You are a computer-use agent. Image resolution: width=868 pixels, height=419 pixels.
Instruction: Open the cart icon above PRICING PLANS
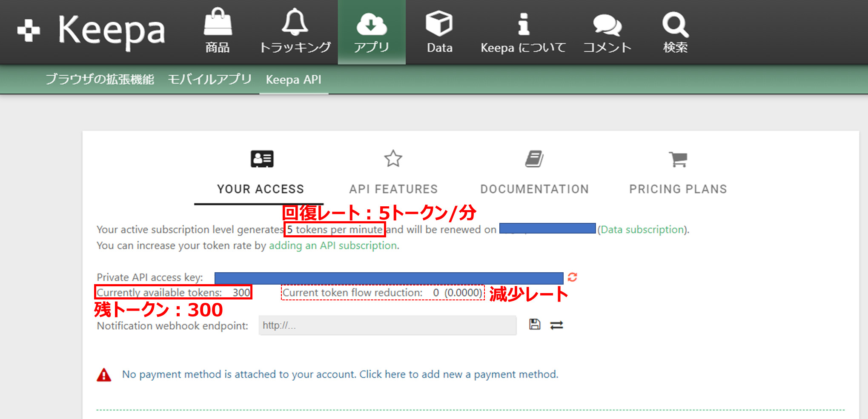(677, 158)
